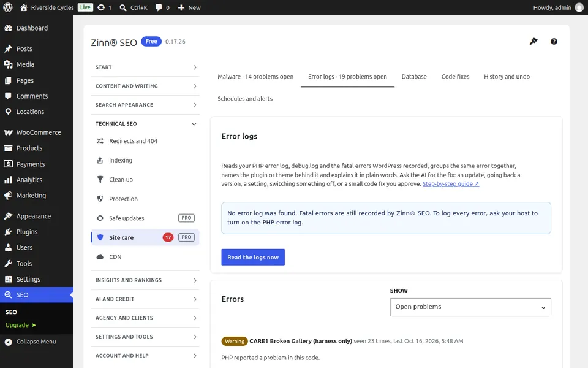Screen dimensions: 588x368
Task: Expand the SETTINGS AND TOOLS section
Action: tap(145, 337)
